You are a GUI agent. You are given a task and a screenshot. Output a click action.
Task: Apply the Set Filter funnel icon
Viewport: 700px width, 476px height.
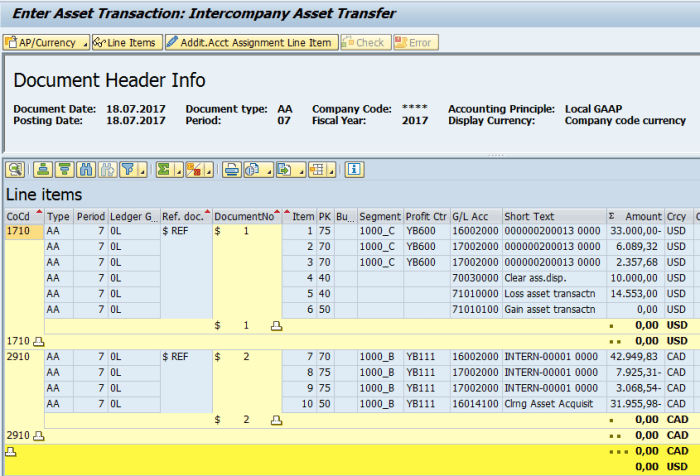click(x=128, y=169)
